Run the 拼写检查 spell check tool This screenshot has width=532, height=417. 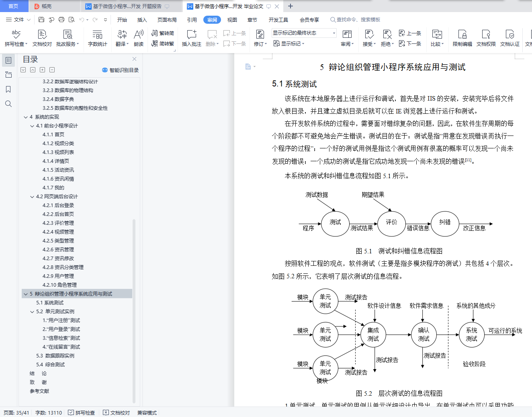click(x=16, y=38)
